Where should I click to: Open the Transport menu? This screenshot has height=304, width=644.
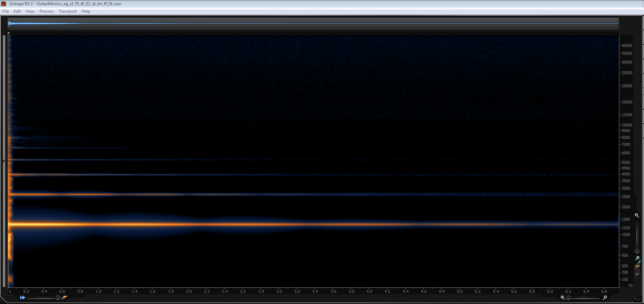click(x=67, y=11)
